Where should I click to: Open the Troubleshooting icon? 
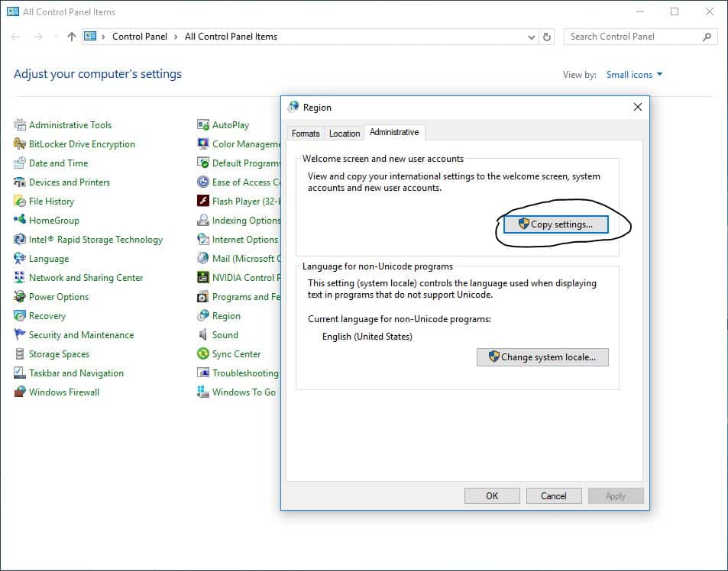[x=203, y=373]
